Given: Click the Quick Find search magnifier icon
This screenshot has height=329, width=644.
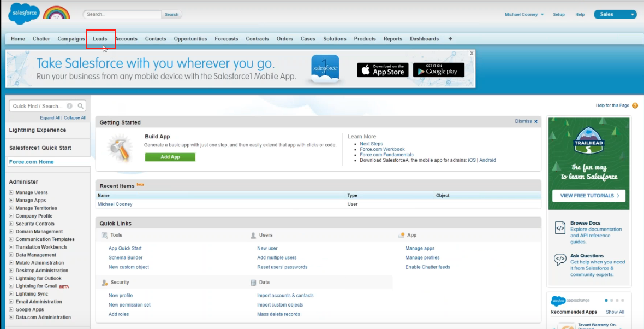Looking at the screenshot, I should 81,105.
